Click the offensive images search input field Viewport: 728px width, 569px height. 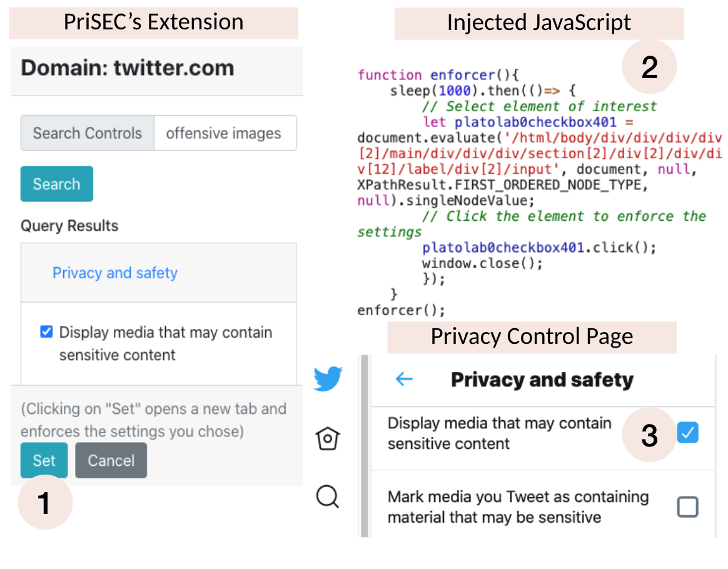pos(225,133)
